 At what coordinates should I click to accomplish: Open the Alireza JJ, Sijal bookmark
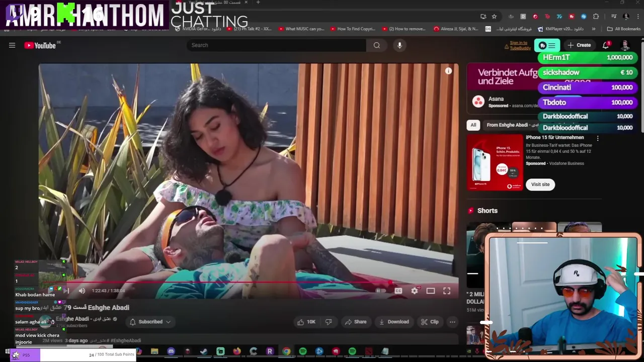[456, 29]
